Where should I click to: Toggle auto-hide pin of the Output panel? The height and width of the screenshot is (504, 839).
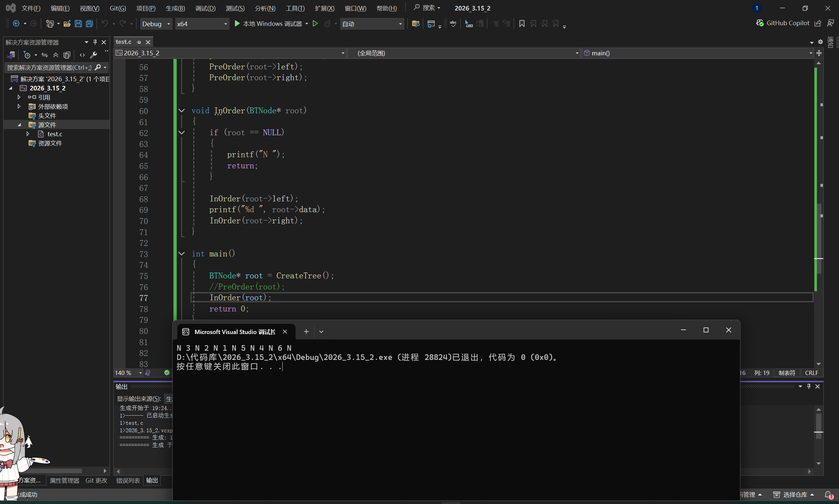[x=809, y=386]
